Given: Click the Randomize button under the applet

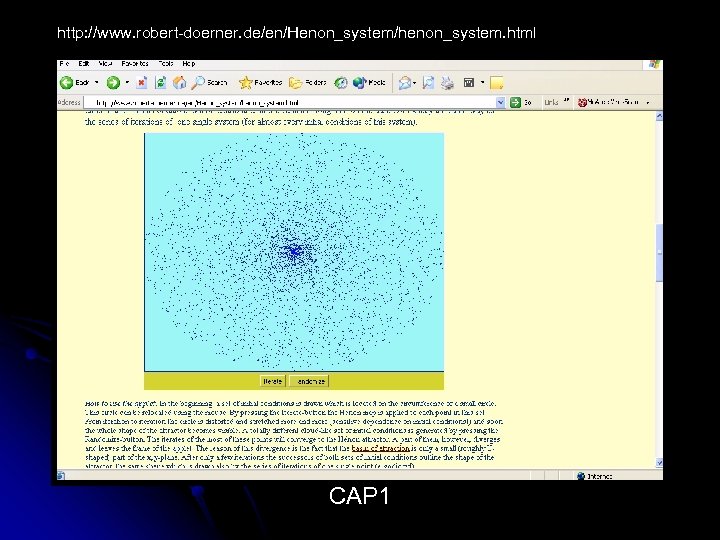Looking at the screenshot, I should coord(309,381).
